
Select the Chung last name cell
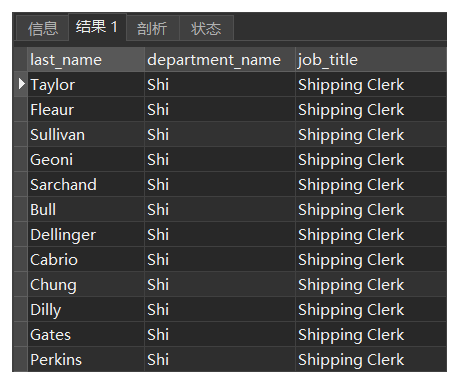[86, 285]
